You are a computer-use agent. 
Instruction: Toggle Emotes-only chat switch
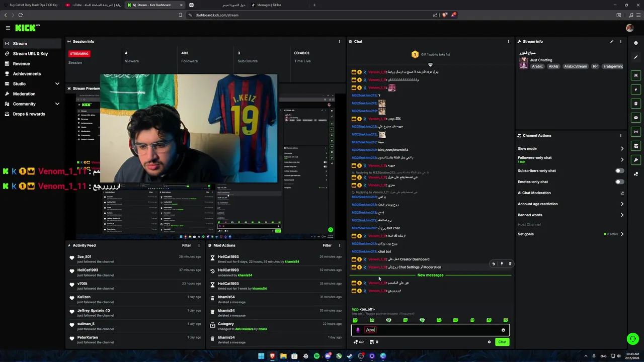pyautogui.click(x=619, y=182)
